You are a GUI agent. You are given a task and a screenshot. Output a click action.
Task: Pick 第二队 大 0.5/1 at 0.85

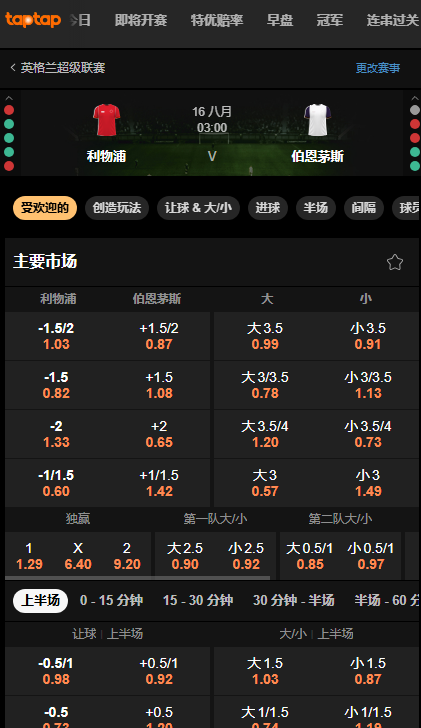coord(310,556)
